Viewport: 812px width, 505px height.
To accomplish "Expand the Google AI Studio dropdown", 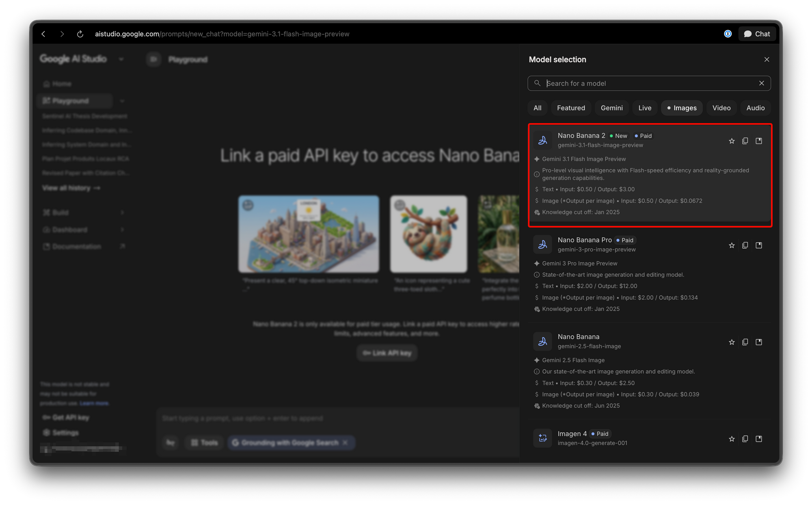I will click(121, 59).
